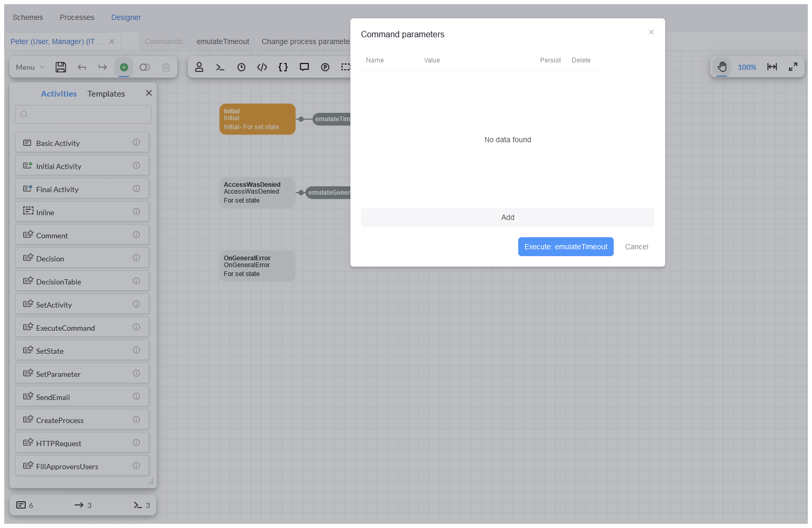Close the Activities panel
812x528 pixels.
149,93
